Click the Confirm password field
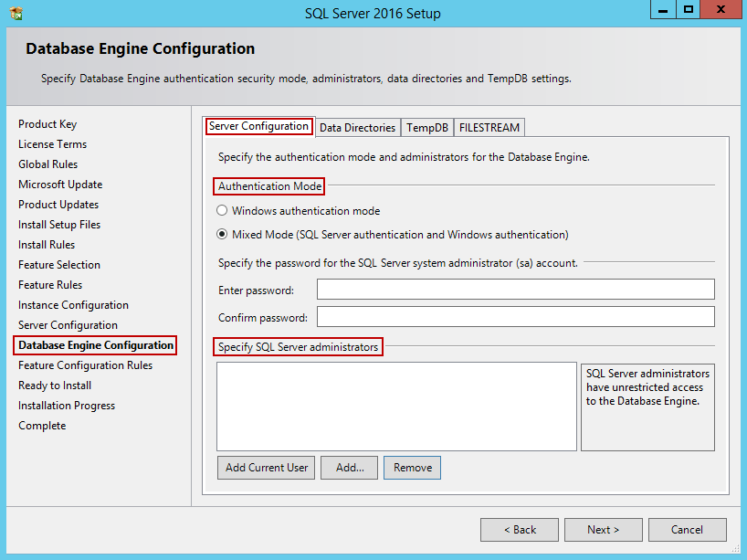Image resolution: width=747 pixels, height=560 pixels. pos(515,317)
